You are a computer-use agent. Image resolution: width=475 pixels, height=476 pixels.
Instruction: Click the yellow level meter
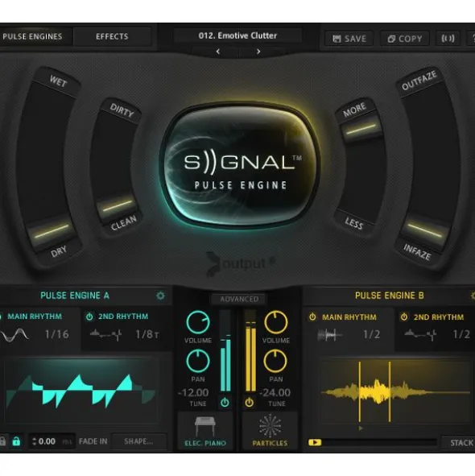click(x=250, y=351)
